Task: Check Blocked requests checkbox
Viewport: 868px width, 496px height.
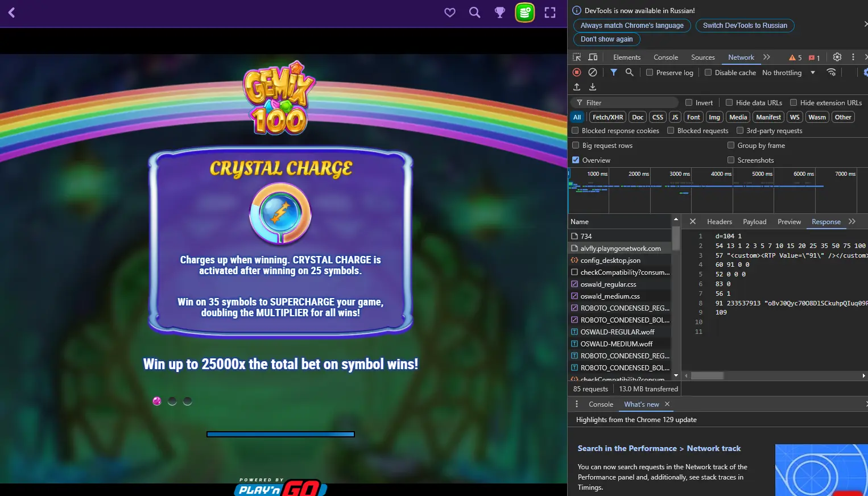Action: (x=671, y=130)
